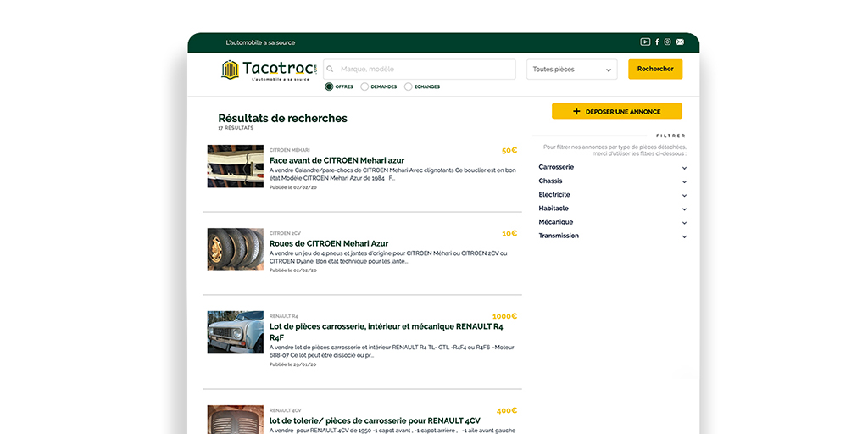868x434 pixels.
Task: Click the 50€ price
Action: (x=509, y=151)
